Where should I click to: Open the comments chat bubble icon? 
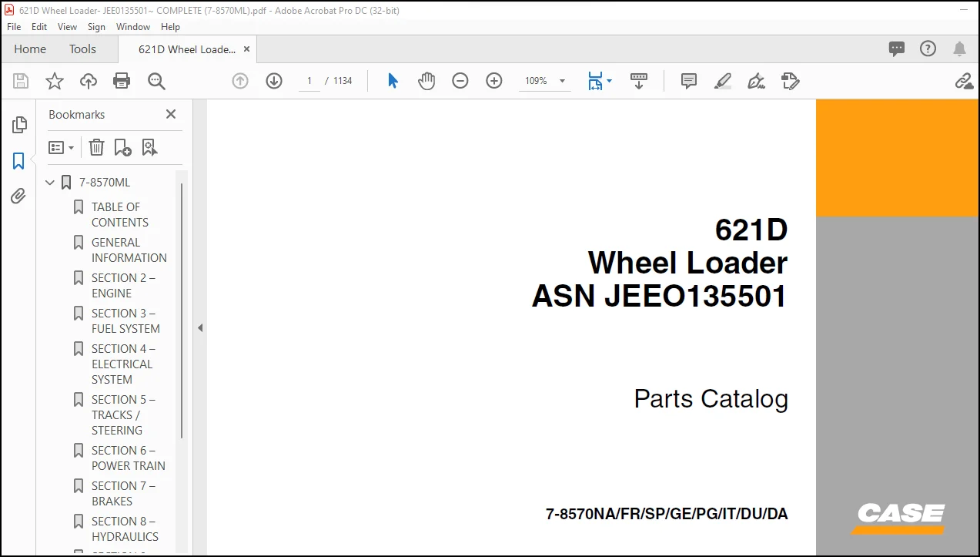(897, 49)
